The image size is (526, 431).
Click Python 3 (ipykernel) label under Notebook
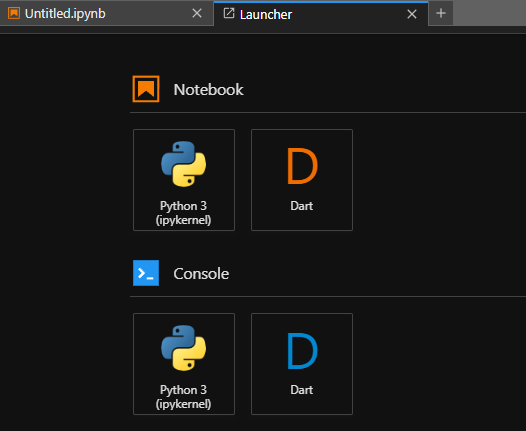pyautogui.click(x=183, y=213)
